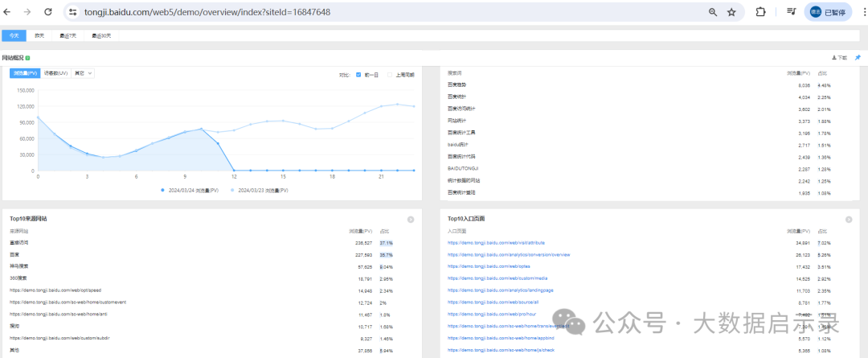Click the entry link ending /analytics/landingpage
This screenshot has height=358, width=868.
[501, 290]
